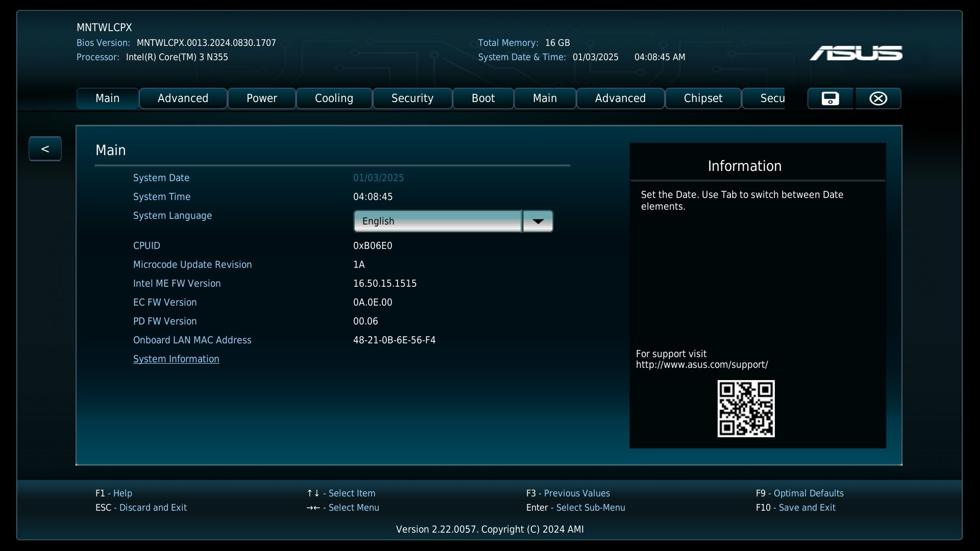
Task: Click the System Date value field
Action: point(378,178)
